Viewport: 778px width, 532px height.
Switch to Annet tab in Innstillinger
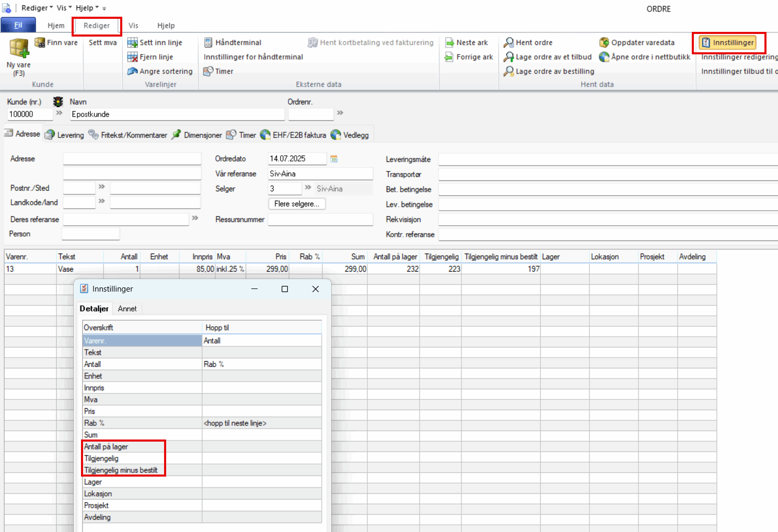point(127,309)
